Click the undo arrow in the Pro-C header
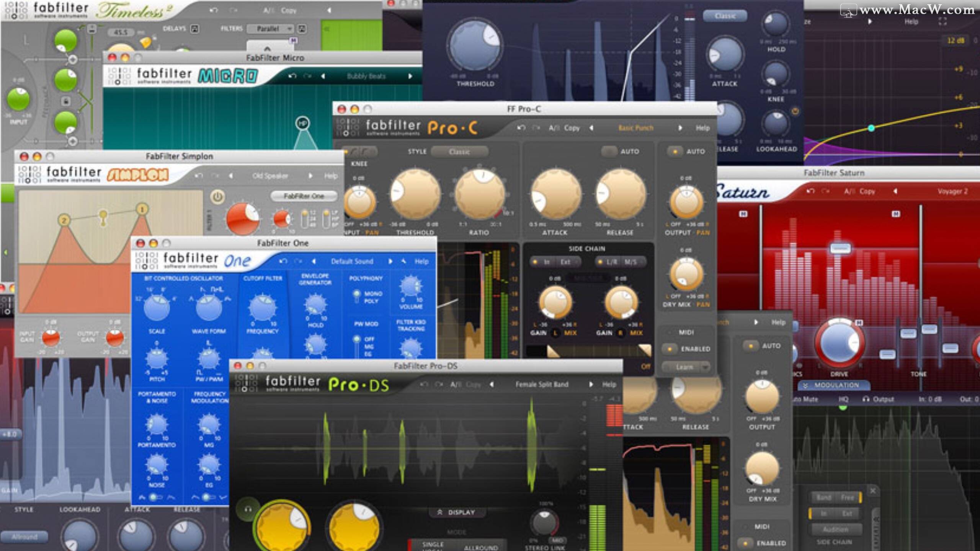The height and width of the screenshot is (551, 980). [521, 128]
